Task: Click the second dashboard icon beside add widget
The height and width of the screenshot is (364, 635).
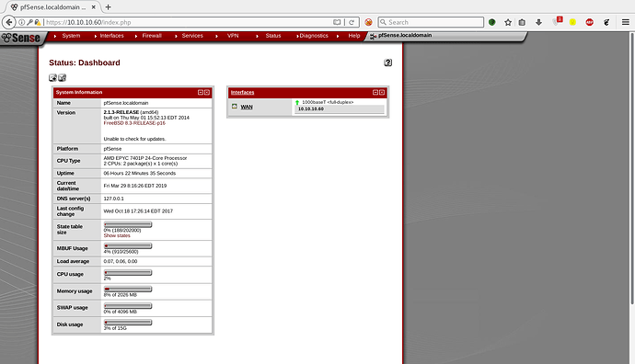Action: 62,77
